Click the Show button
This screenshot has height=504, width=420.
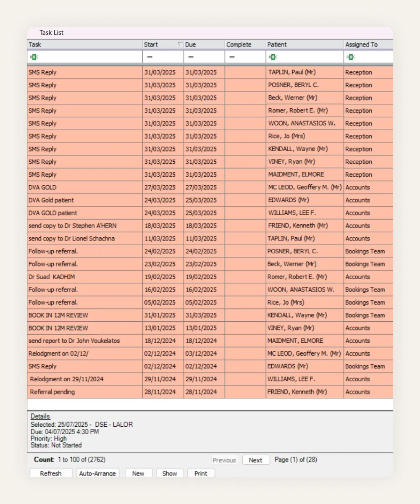[170, 473]
